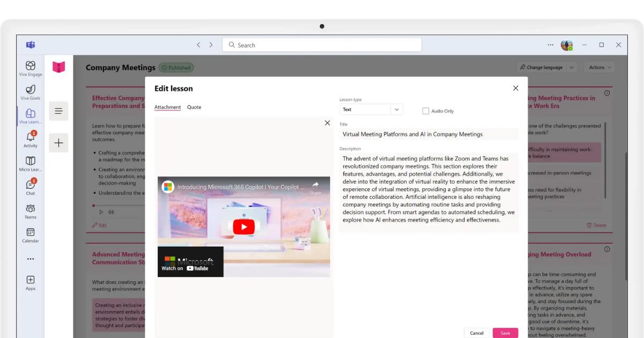Viewport: 644px width, 338px height.
Task: Save the edited lesson
Action: click(x=505, y=333)
